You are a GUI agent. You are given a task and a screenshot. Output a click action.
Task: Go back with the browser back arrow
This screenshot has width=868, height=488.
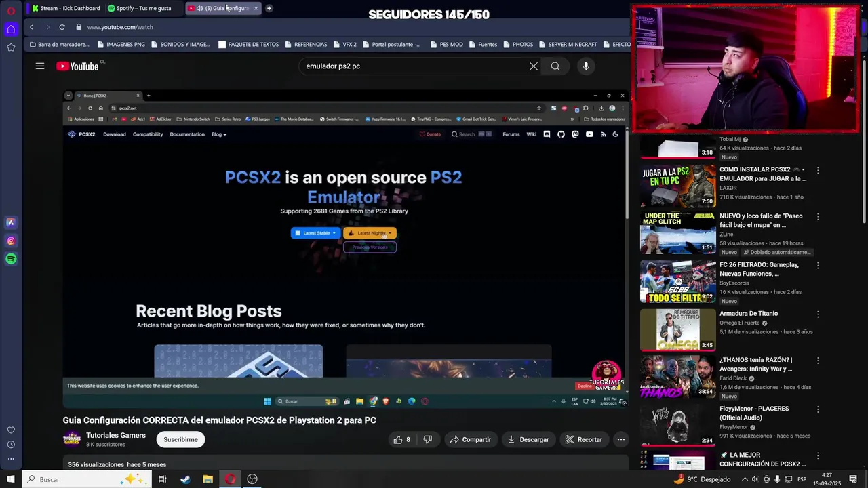31,27
